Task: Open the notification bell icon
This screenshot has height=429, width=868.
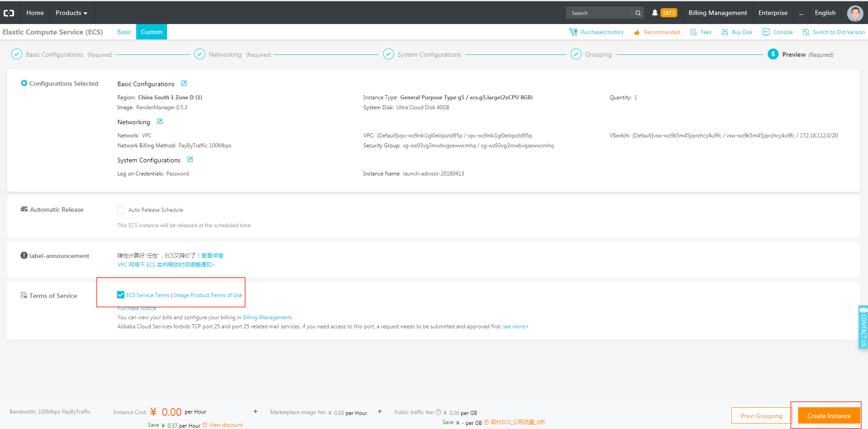Action: click(x=655, y=13)
